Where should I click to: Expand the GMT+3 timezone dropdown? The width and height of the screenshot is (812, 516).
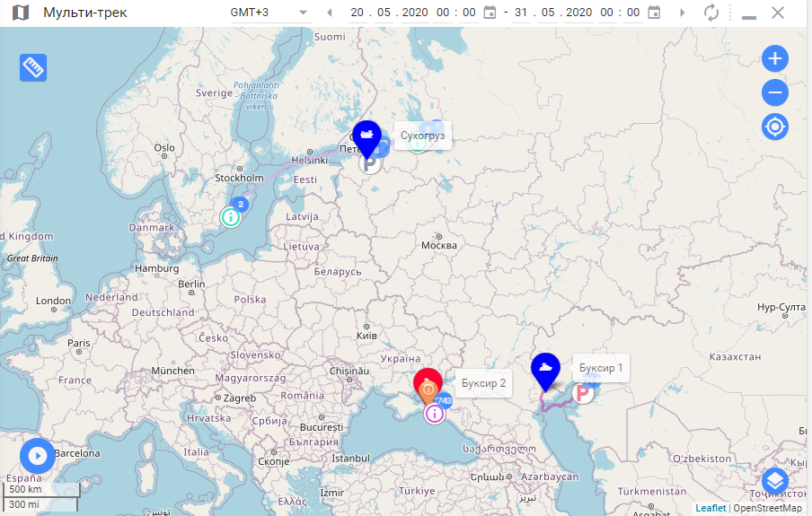pyautogui.click(x=303, y=13)
